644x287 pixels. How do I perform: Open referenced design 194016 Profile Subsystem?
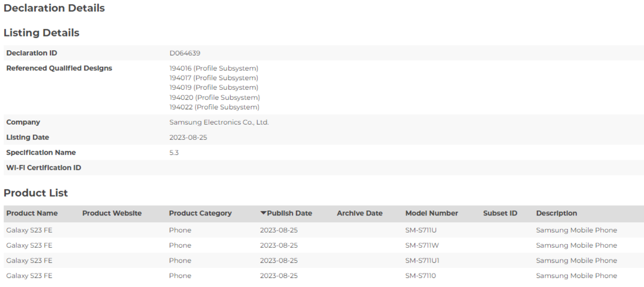(214, 68)
